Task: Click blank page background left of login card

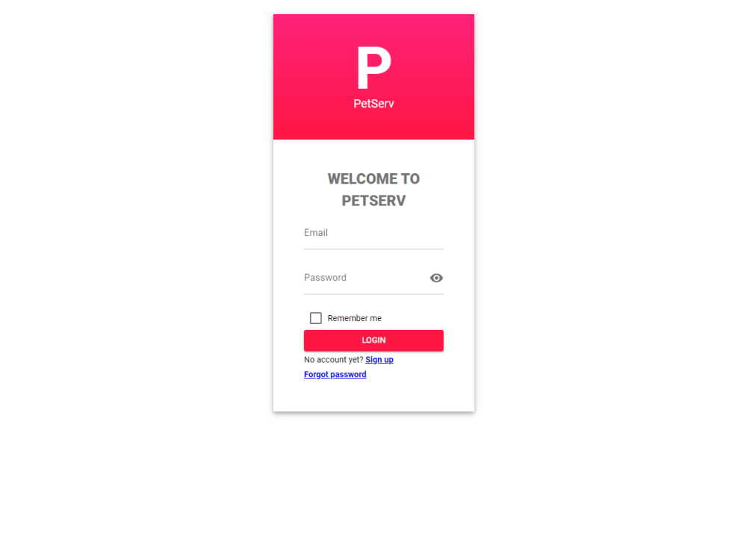Action: click(x=136, y=214)
